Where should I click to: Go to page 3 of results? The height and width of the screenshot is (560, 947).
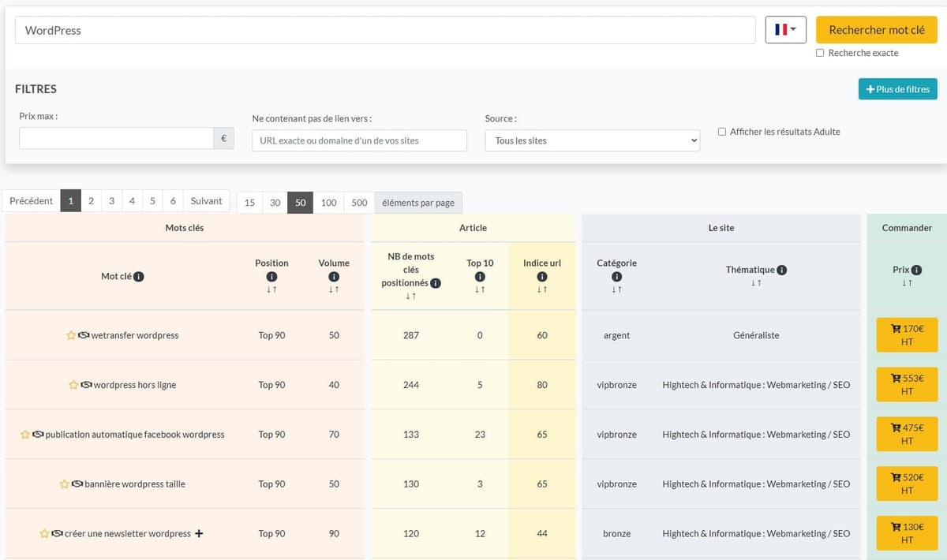[111, 201]
